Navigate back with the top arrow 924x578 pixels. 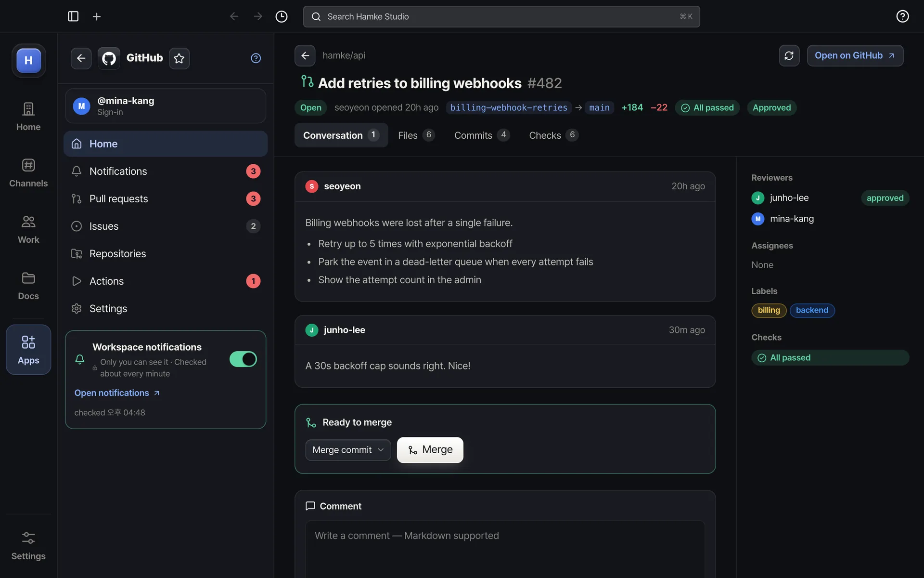[234, 16]
